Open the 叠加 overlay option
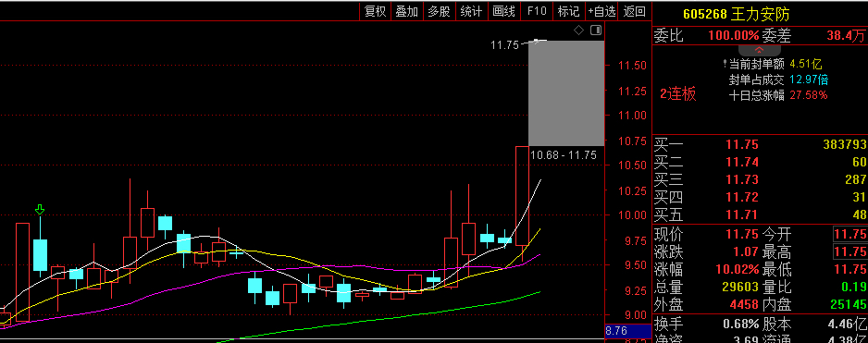868x343 pixels. (407, 11)
